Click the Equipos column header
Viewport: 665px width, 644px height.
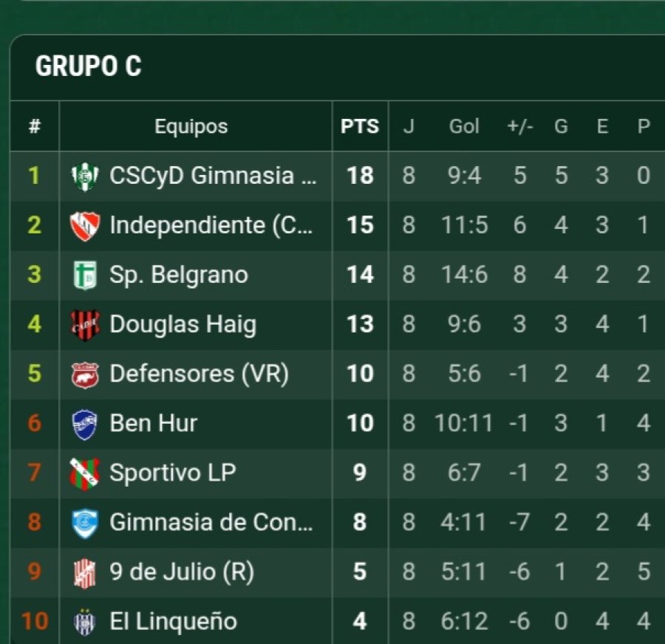pos(191,126)
